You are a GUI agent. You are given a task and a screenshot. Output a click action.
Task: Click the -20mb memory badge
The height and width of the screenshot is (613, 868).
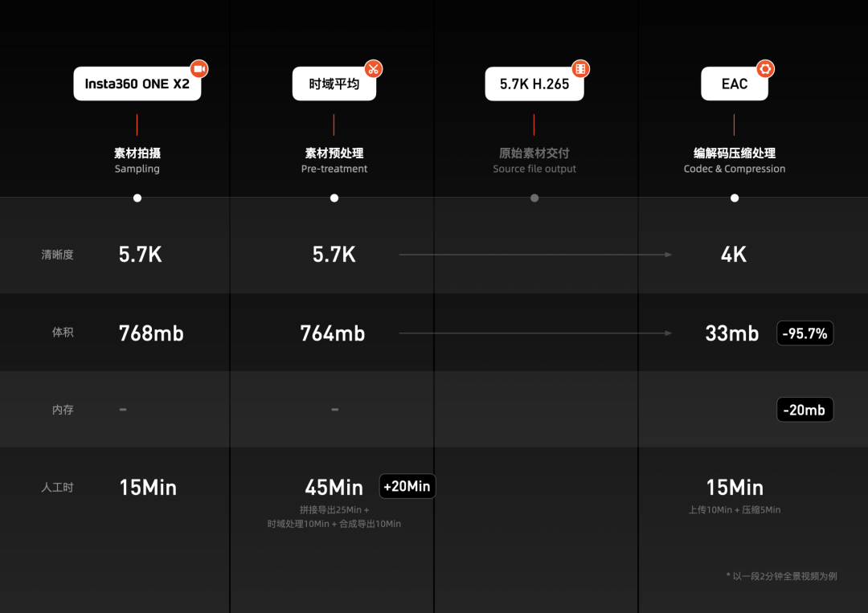[x=805, y=410]
